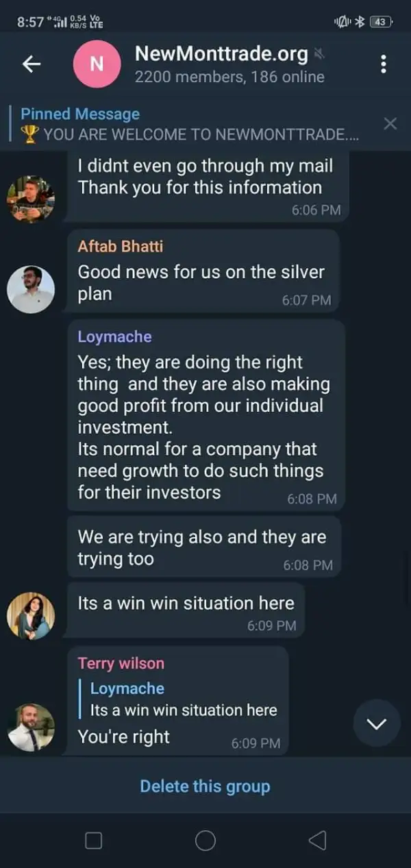Open the three-dot options menu
411x868 pixels.
point(383,64)
